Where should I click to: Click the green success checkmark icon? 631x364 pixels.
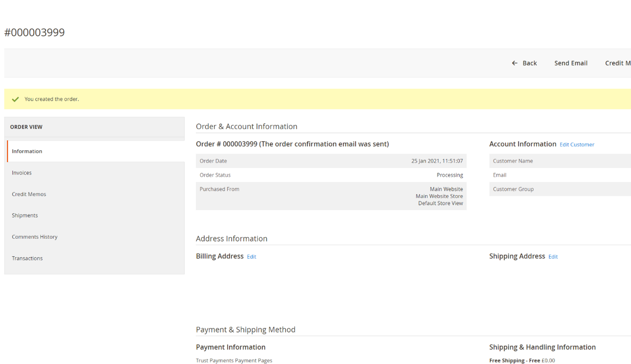15,99
